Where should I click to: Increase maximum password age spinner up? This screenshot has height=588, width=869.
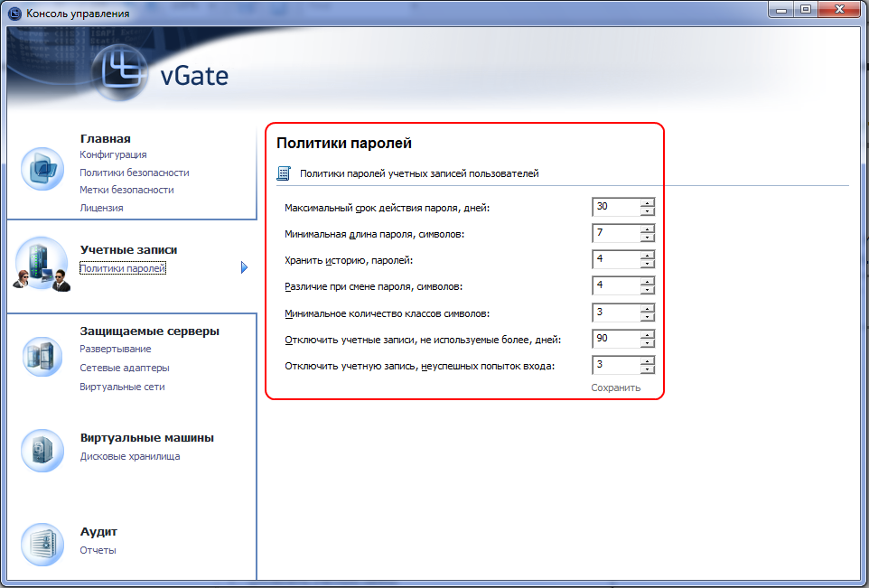(x=648, y=202)
